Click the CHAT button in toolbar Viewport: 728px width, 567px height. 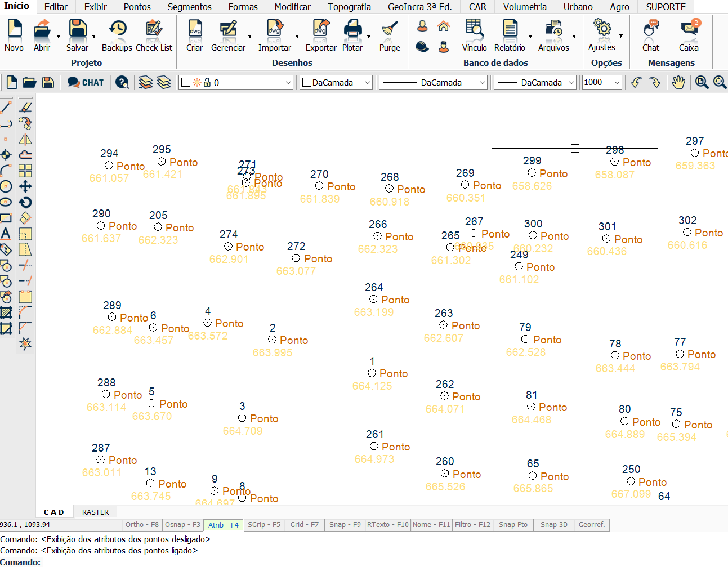pos(86,83)
